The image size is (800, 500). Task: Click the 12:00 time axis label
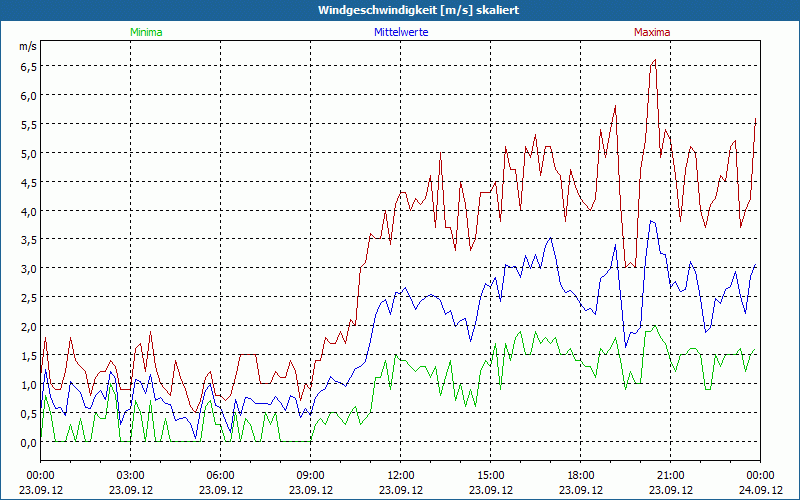(x=401, y=476)
